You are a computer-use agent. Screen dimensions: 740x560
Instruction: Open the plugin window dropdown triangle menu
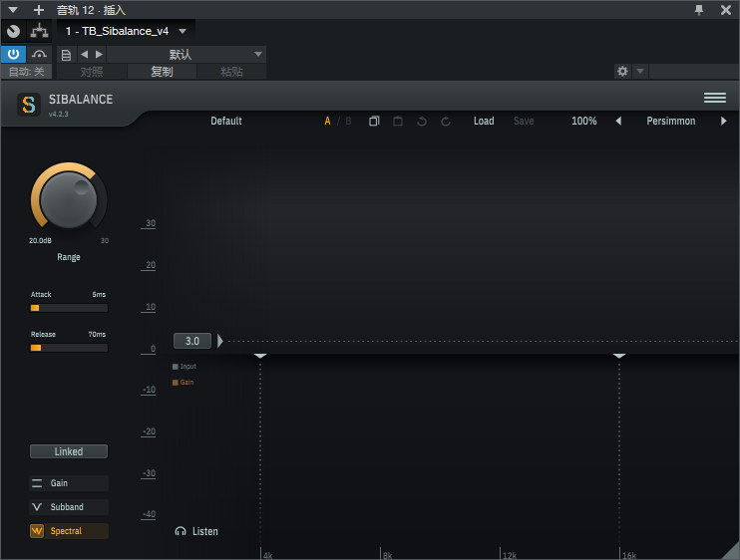pos(13,9)
